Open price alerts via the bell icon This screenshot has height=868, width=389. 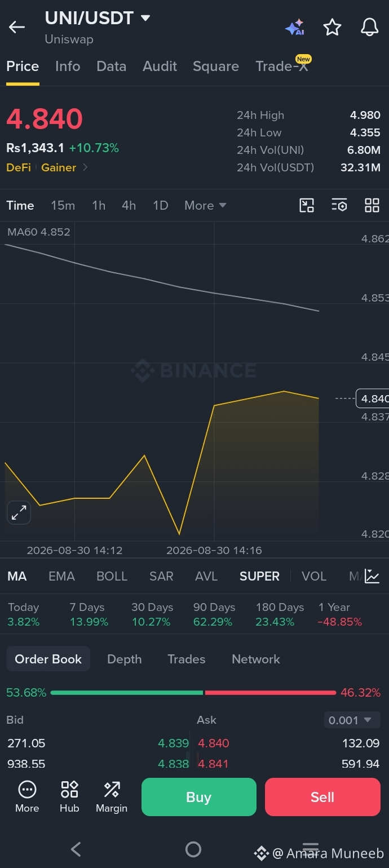coord(369,27)
